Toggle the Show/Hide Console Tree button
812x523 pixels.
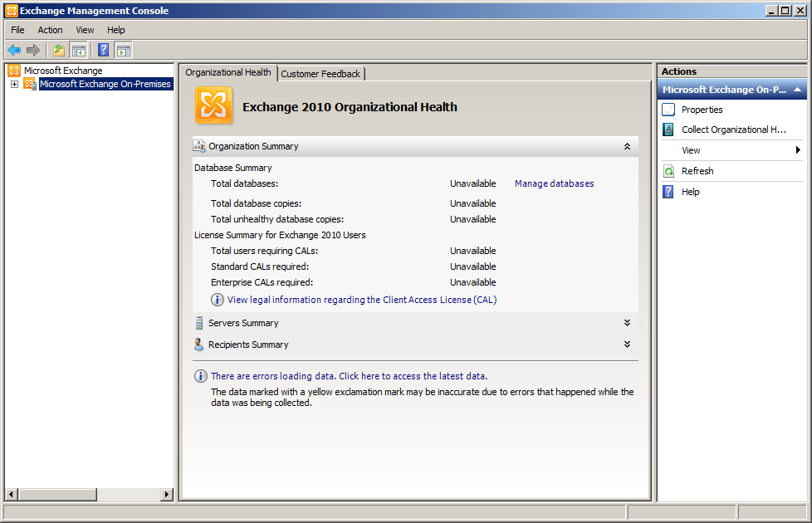coord(79,50)
